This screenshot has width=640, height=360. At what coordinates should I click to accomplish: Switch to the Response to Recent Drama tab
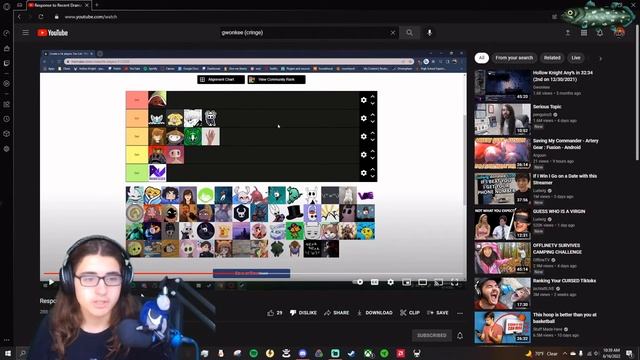click(59, 5)
